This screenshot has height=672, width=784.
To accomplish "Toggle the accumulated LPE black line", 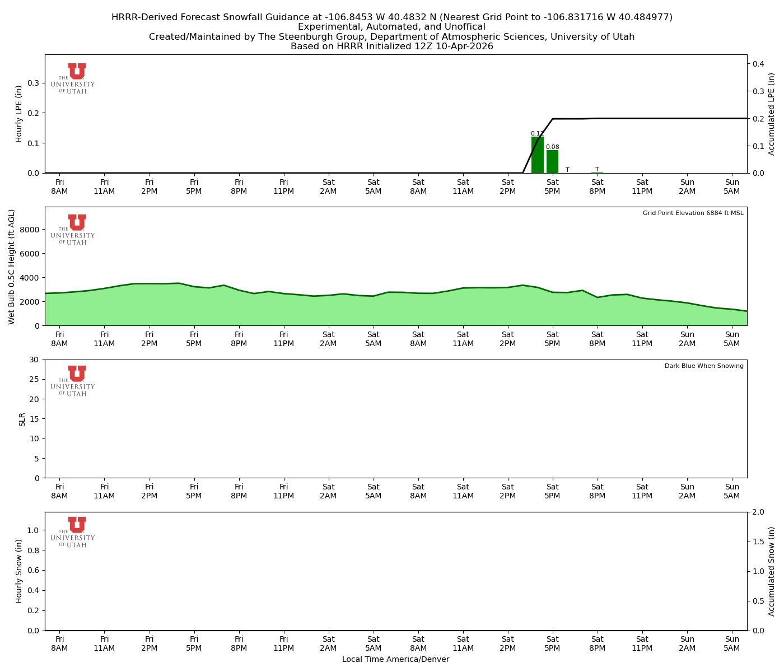I will [644, 118].
